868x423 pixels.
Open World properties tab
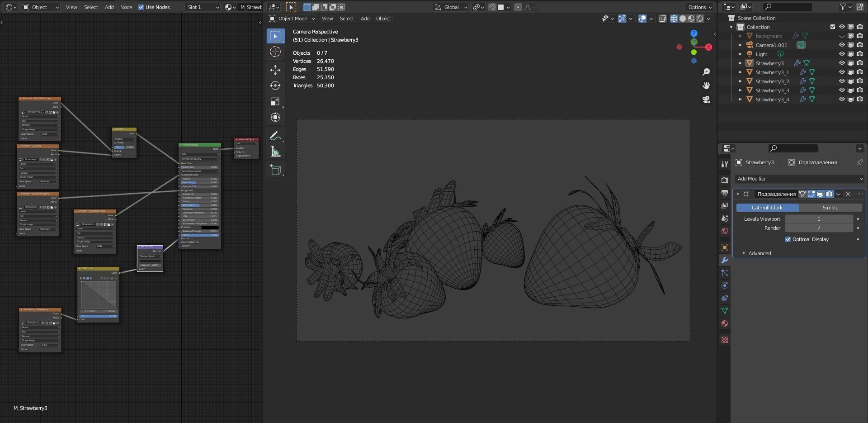tap(725, 231)
